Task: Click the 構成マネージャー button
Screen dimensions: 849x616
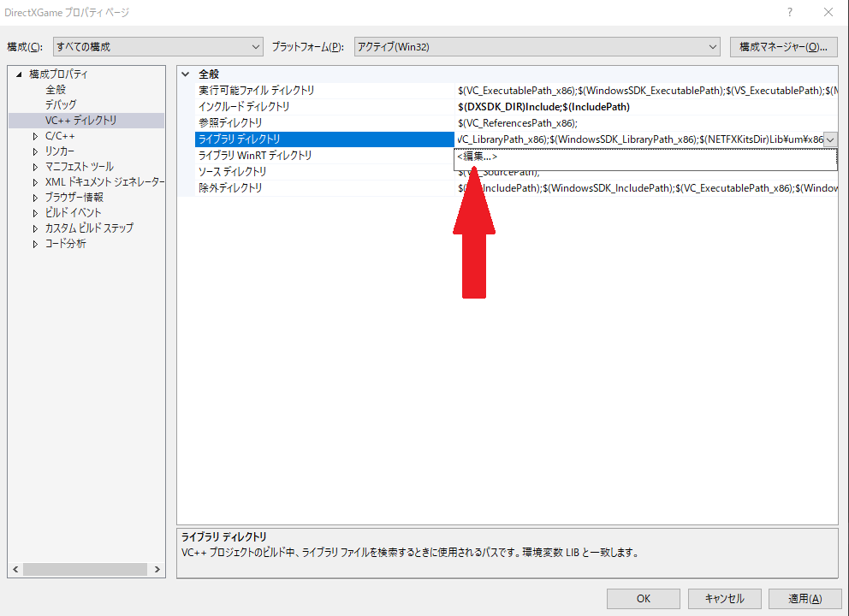Action: pyautogui.click(x=783, y=47)
